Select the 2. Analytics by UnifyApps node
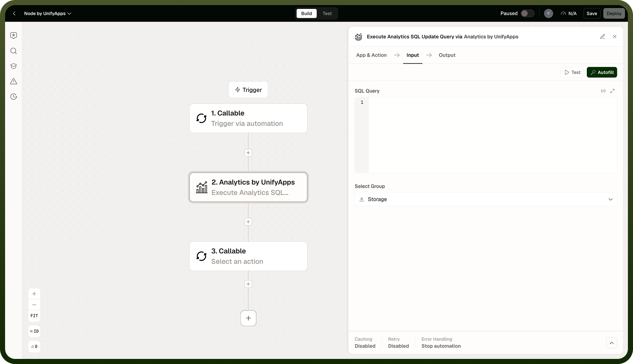The height and width of the screenshot is (364, 633). [x=248, y=187]
